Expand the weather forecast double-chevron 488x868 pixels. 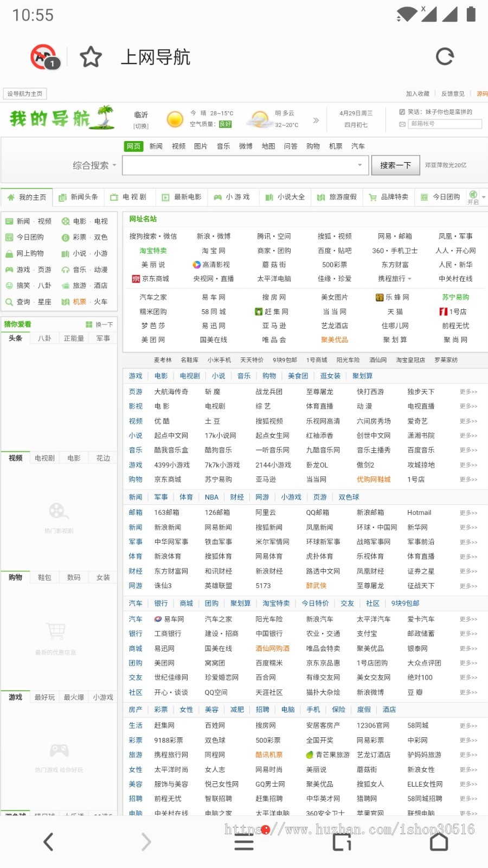coord(316,120)
